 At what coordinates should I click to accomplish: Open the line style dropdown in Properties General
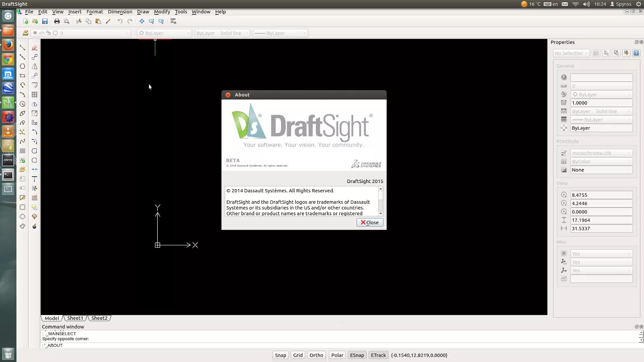point(601,111)
